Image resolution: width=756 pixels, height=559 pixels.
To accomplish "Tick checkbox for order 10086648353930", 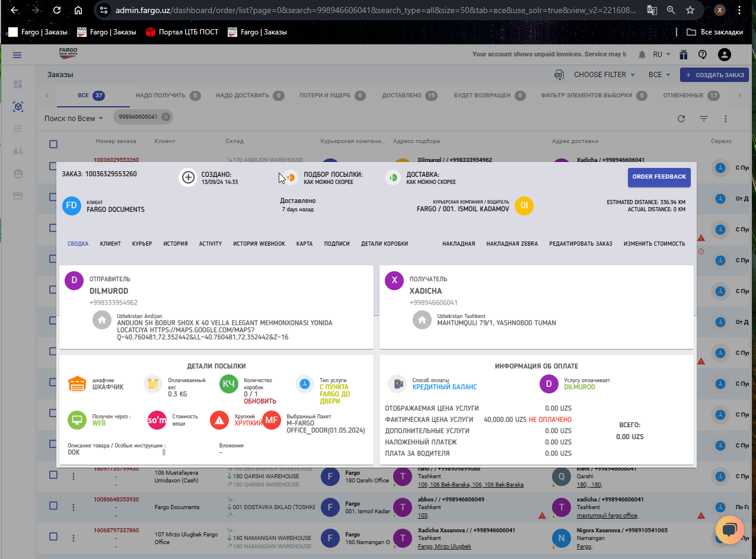I will [53, 506].
